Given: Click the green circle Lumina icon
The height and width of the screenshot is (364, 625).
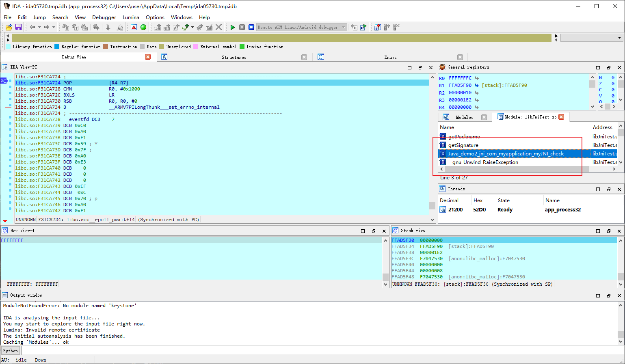Looking at the screenshot, I should (x=143, y=27).
